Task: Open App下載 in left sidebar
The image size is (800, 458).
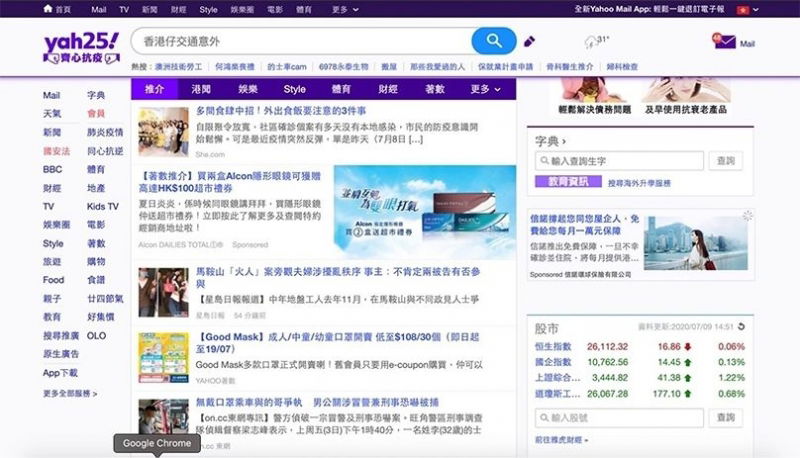Action: tap(60, 373)
